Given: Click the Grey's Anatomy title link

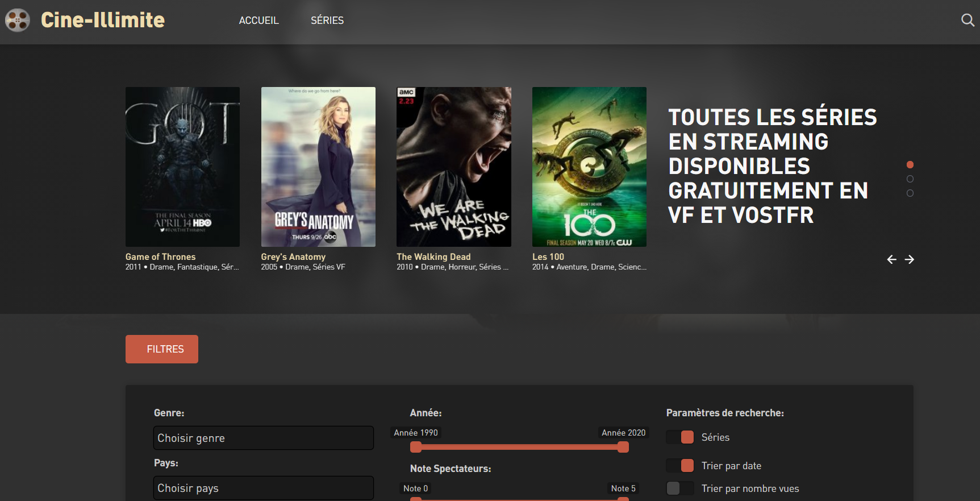Looking at the screenshot, I should click(293, 257).
